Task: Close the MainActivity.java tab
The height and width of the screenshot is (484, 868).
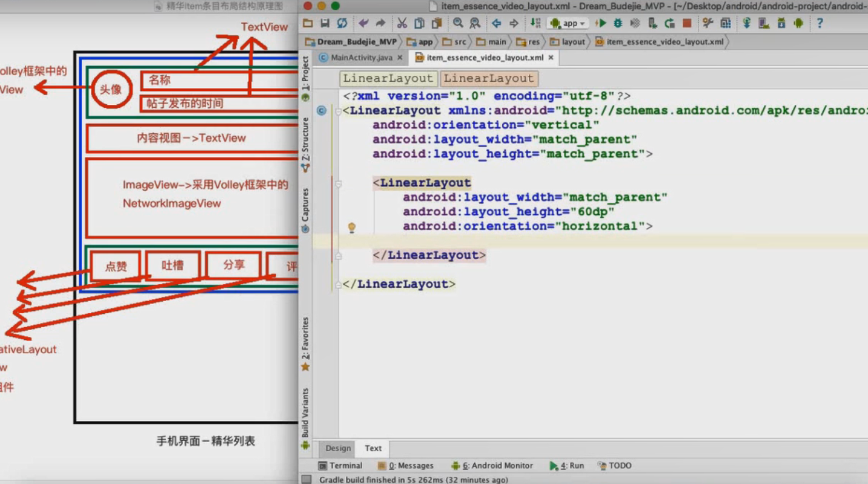Action: pyautogui.click(x=400, y=58)
